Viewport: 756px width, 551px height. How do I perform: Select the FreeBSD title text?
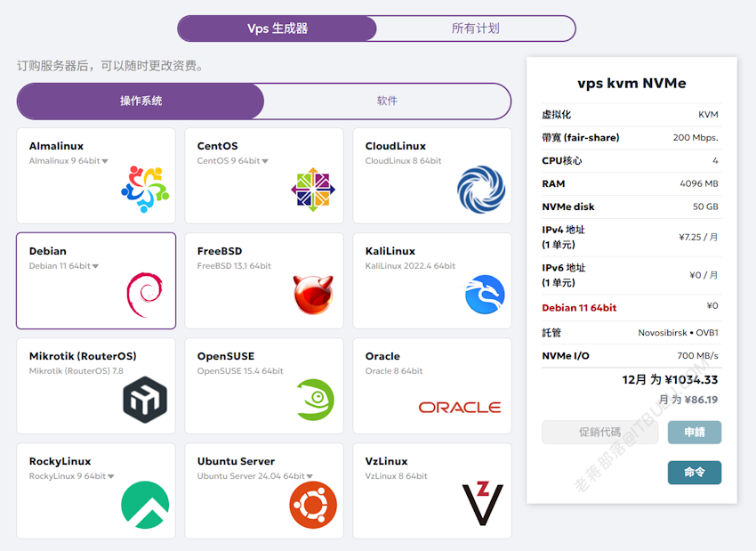pyautogui.click(x=220, y=251)
